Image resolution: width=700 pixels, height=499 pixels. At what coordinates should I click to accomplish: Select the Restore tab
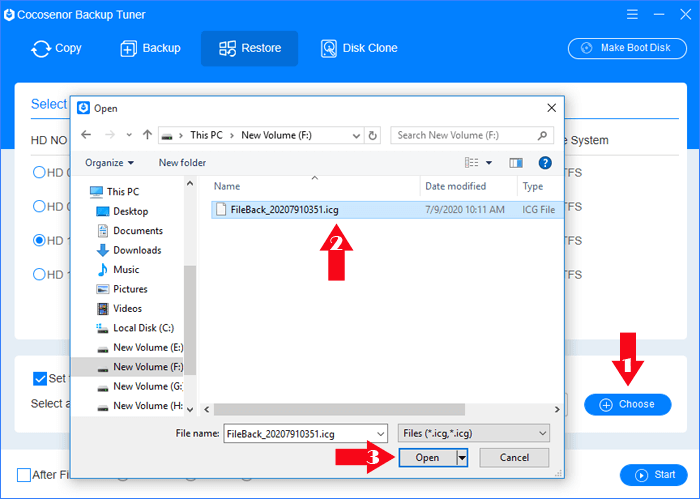(250, 48)
